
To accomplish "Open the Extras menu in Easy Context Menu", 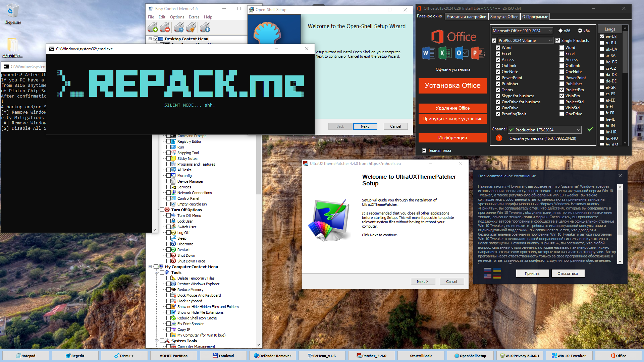I will coord(194,17).
